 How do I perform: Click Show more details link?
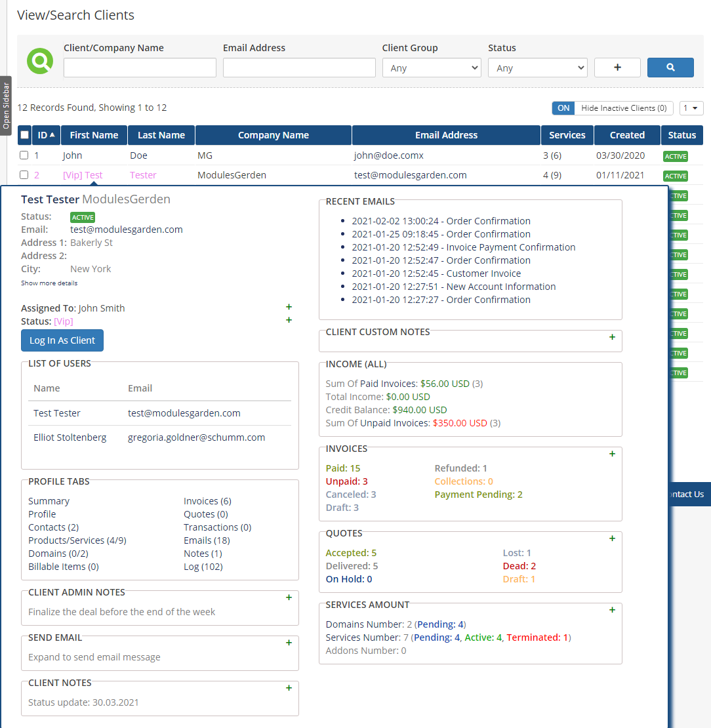49,283
